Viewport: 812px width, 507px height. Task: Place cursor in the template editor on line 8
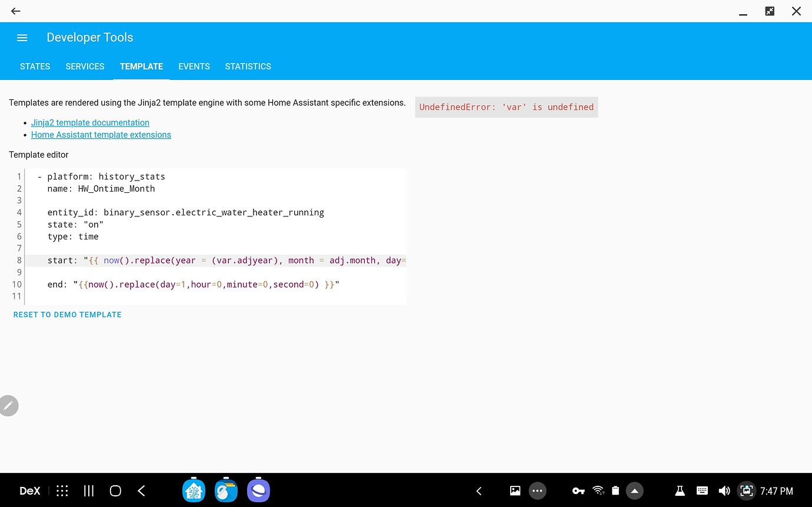click(235, 260)
